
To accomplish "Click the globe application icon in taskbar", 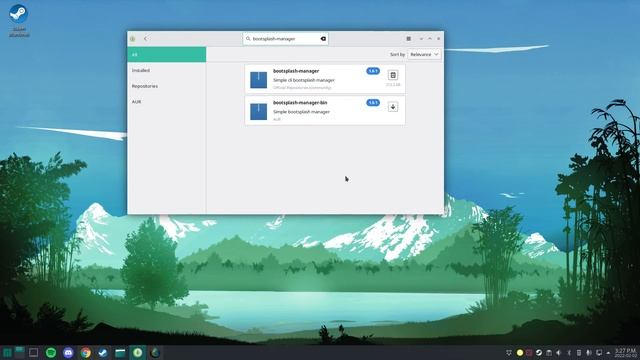I will (155, 353).
